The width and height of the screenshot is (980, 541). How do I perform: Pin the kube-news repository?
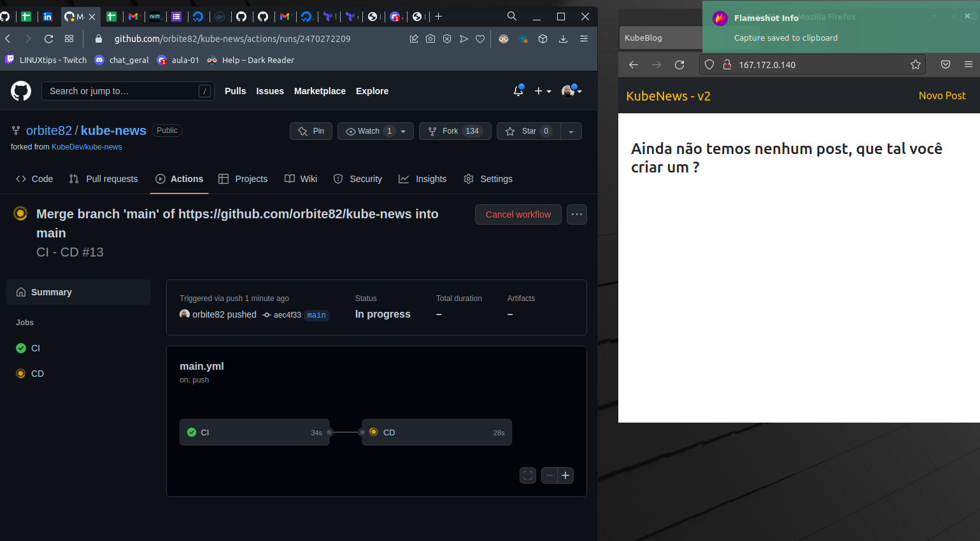click(x=311, y=131)
